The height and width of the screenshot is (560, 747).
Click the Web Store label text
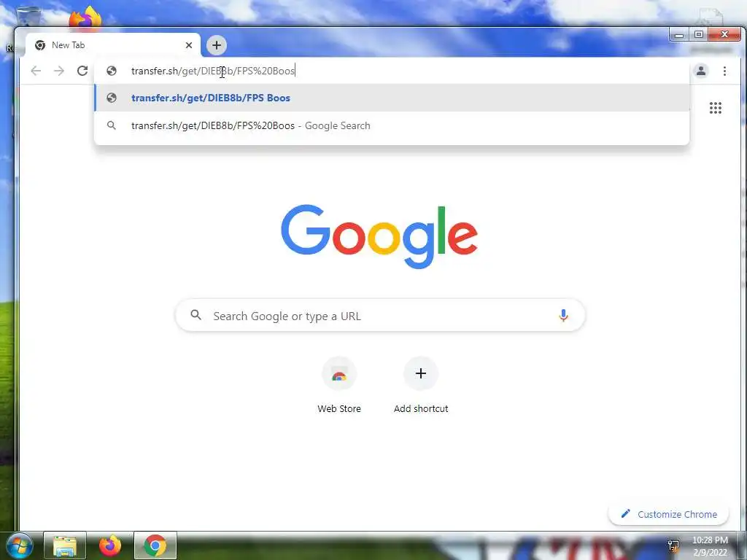(x=339, y=408)
